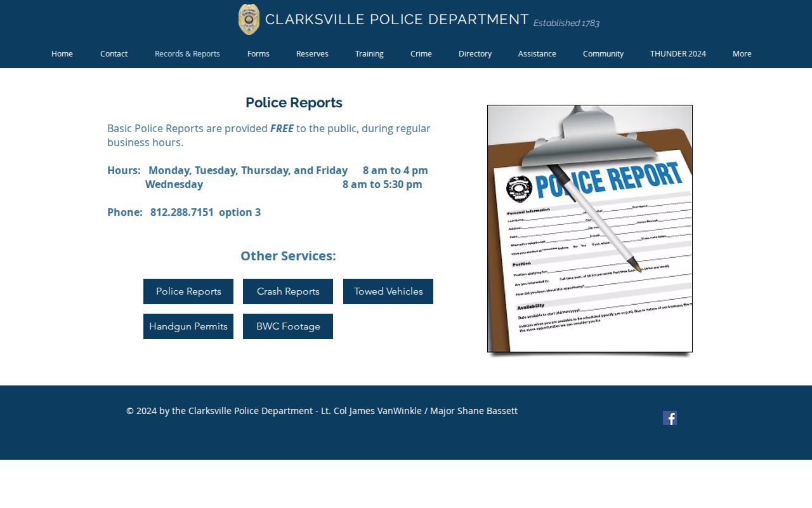Click the police report clipboard image
Screen dimensions: 812x508
click(x=590, y=229)
